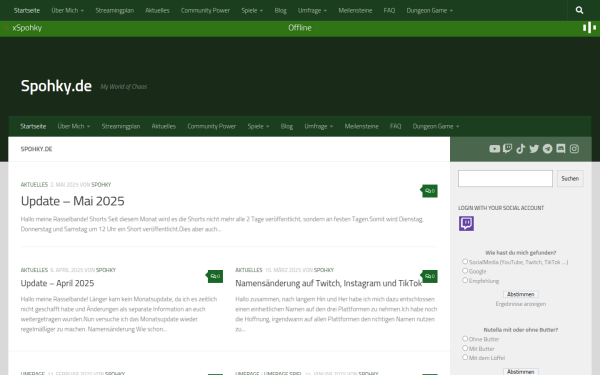Expand Umfrage in the lower navigation
Screen dimensions: 600x375
click(319, 126)
